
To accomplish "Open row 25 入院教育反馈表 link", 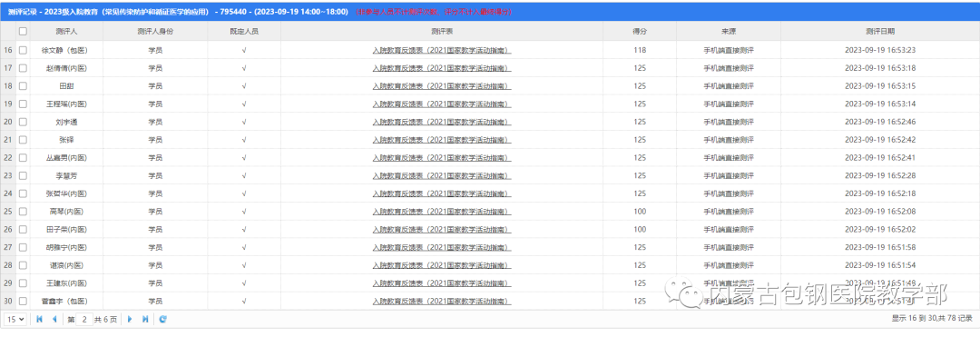I will pyautogui.click(x=442, y=212).
